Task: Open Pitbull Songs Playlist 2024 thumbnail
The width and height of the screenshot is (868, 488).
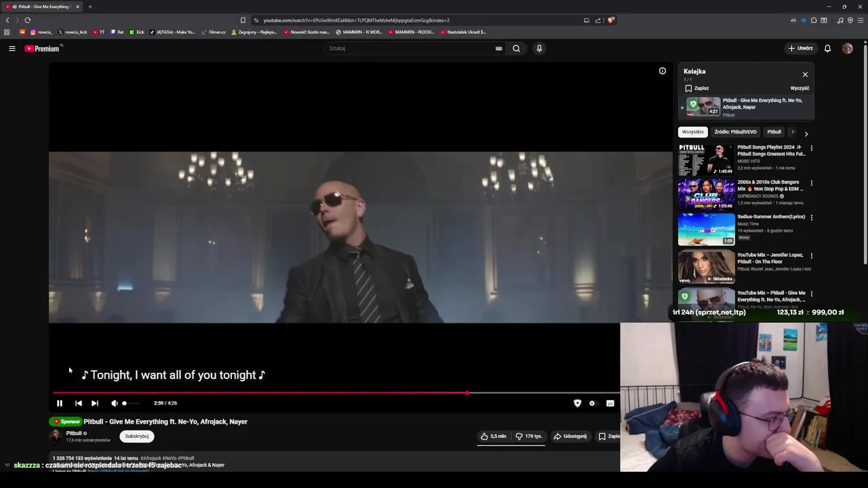Action: coord(706,159)
